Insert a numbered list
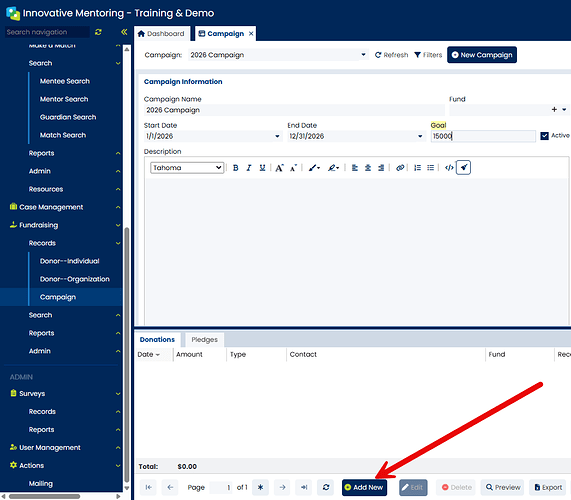 (417, 168)
